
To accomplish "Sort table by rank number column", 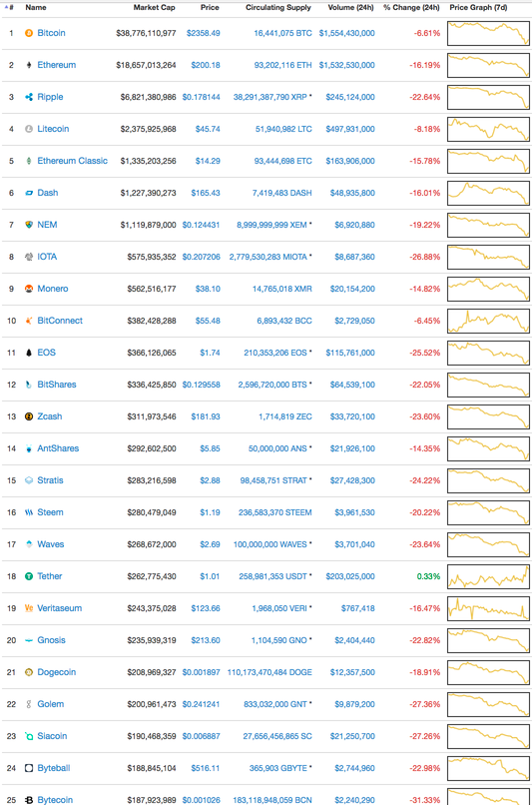I will (9, 7).
